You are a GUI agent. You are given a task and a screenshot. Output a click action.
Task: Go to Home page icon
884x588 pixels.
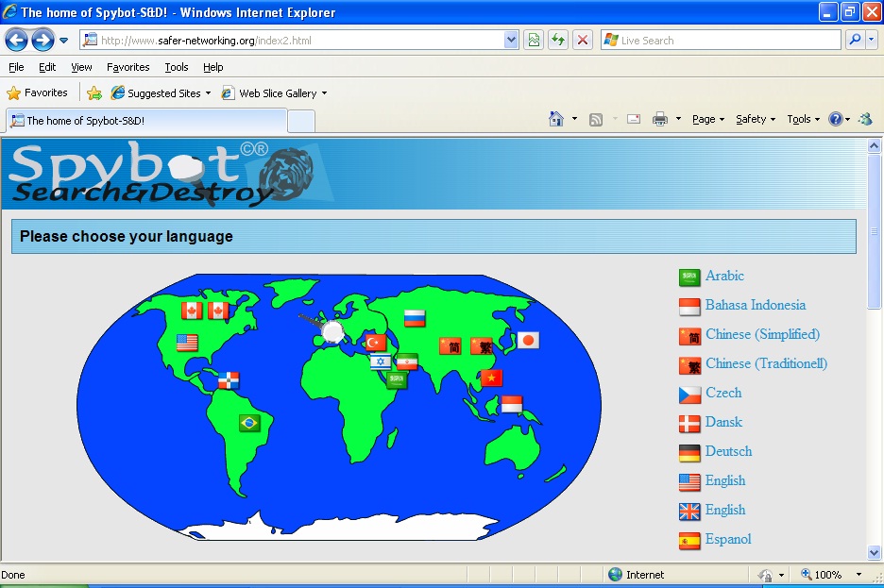coord(556,119)
